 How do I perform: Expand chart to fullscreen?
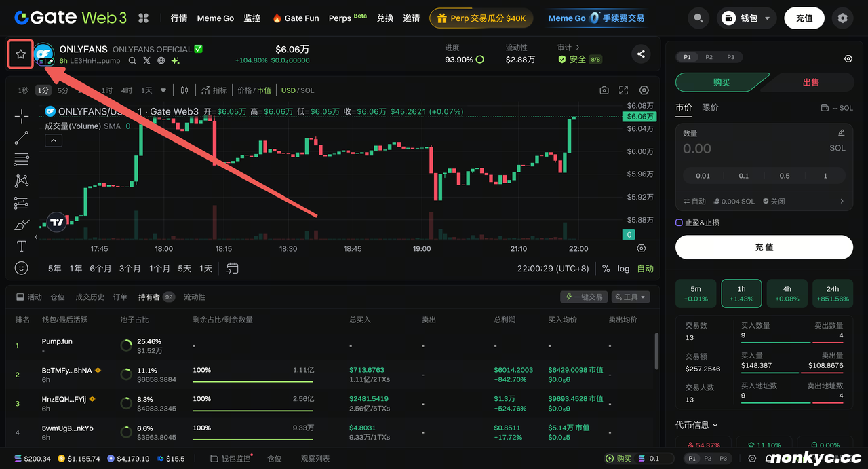[624, 90]
